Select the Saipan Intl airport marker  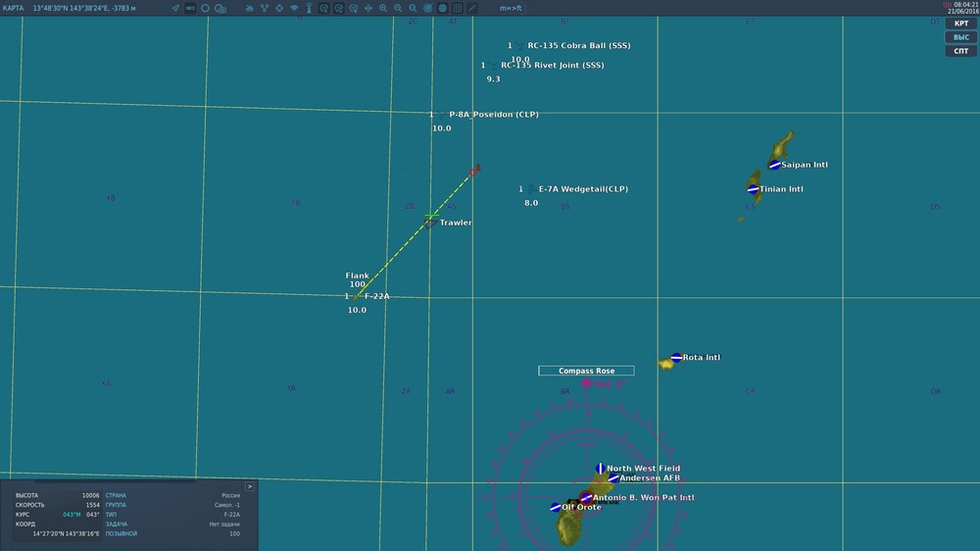775,165
